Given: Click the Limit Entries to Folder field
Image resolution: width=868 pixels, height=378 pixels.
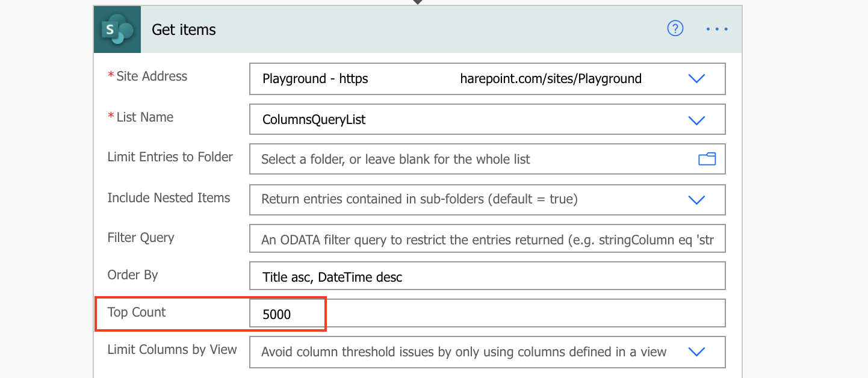Looking at the screenshot, I should [x=488, y=159].
